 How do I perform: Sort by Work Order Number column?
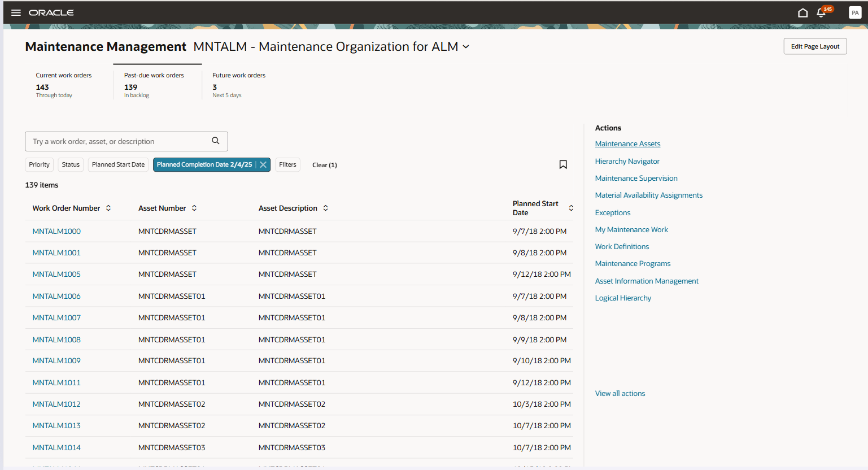pos(110,207)
